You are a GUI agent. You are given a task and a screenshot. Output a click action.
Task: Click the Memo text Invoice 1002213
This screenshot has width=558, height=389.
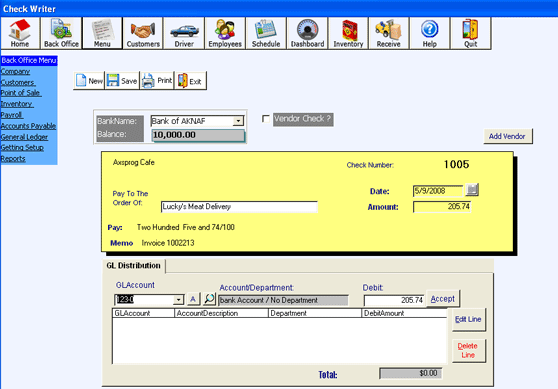168,243
